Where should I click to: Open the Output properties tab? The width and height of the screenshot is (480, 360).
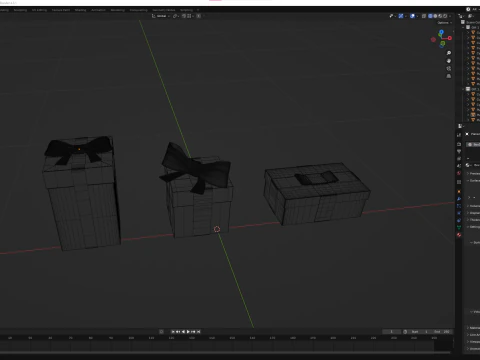(x=459, y=151)
